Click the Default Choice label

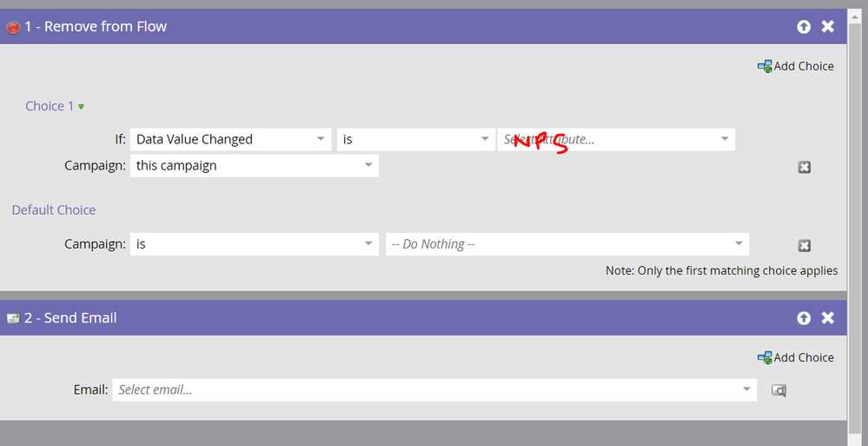tap(54, 210)
